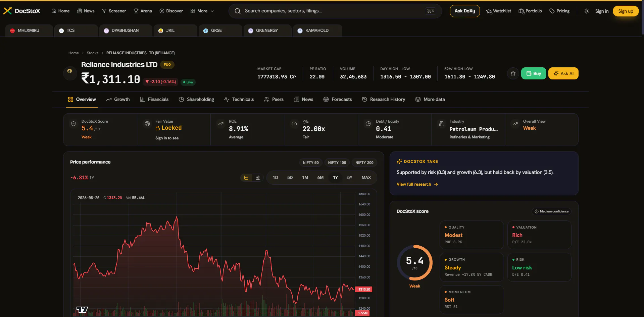The height and width of the screenshot is (317, 644).
Task: Select the 5Y chart range
Action: 350,178
